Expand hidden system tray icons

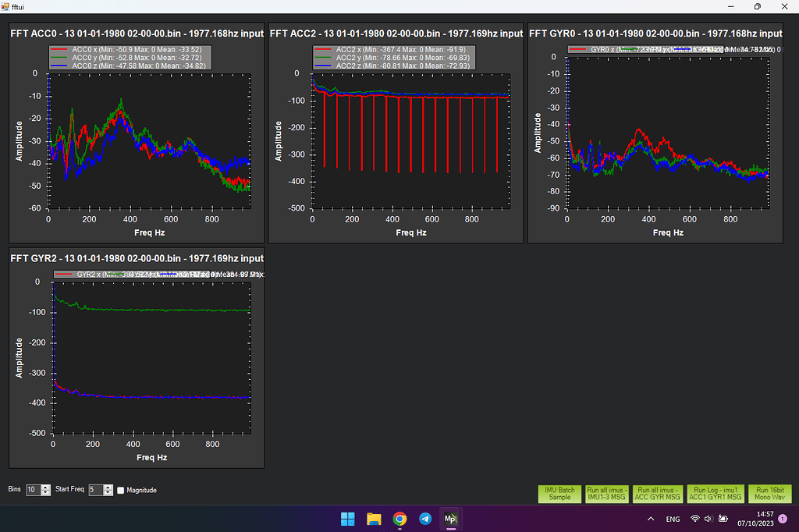click(x=650, y=518)
